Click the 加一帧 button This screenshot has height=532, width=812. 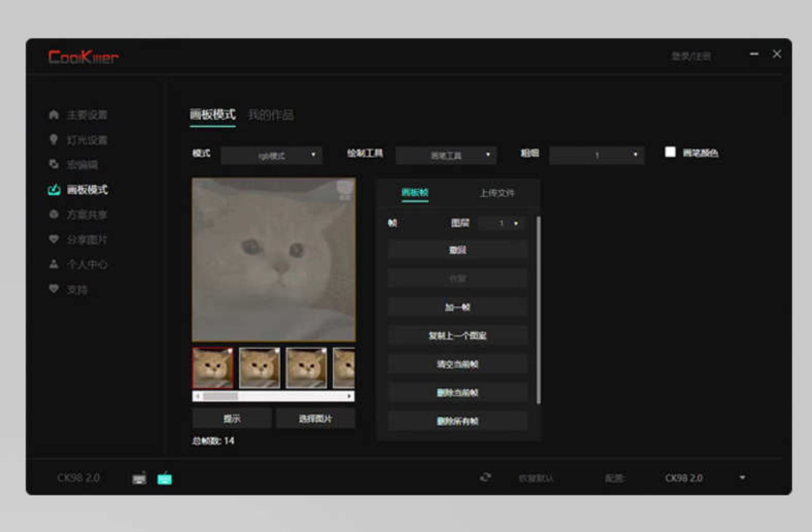458,307
